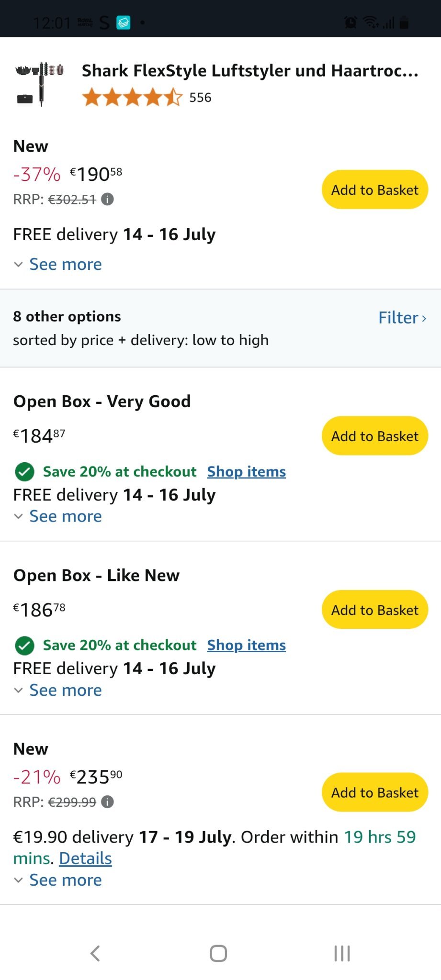Open Shop items link for Very Good offer
The image size is (441, 980).
click(x=246, y=472)
